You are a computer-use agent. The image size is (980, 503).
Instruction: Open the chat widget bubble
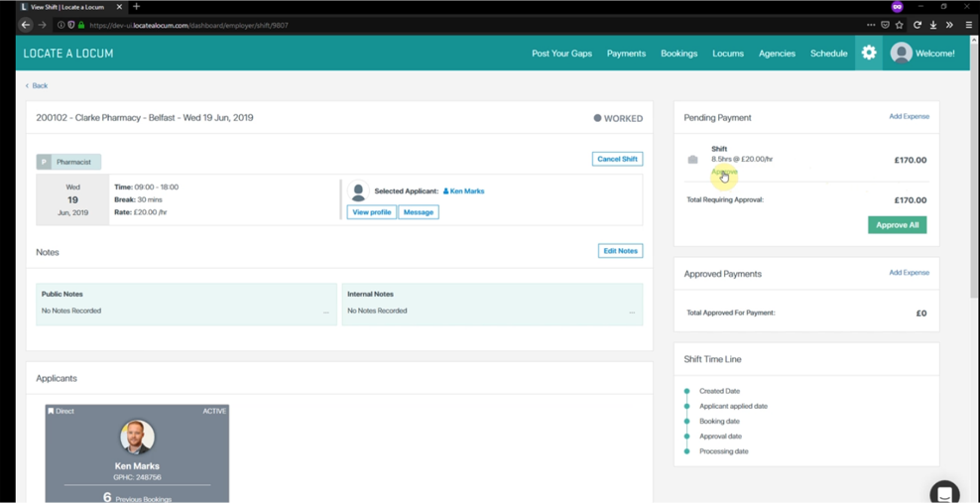(944, 492)
